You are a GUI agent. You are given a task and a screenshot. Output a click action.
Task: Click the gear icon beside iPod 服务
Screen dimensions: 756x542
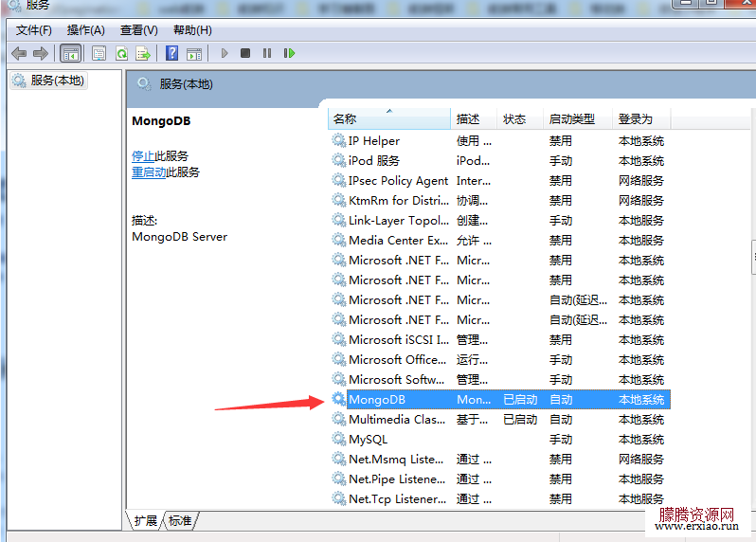[x=339, y=160]
